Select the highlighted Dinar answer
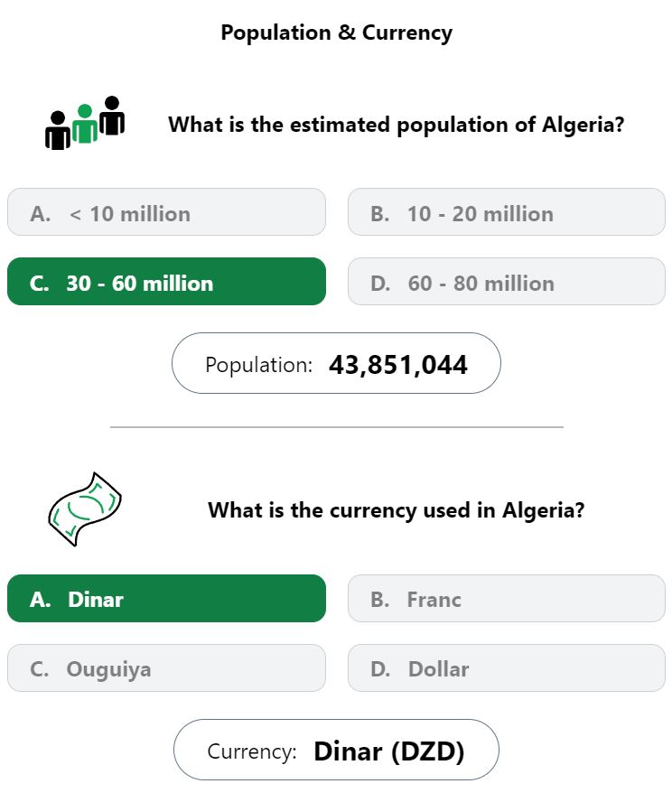Screen dimensions: 672x793 pyautogui.click(x=166, y=598)
